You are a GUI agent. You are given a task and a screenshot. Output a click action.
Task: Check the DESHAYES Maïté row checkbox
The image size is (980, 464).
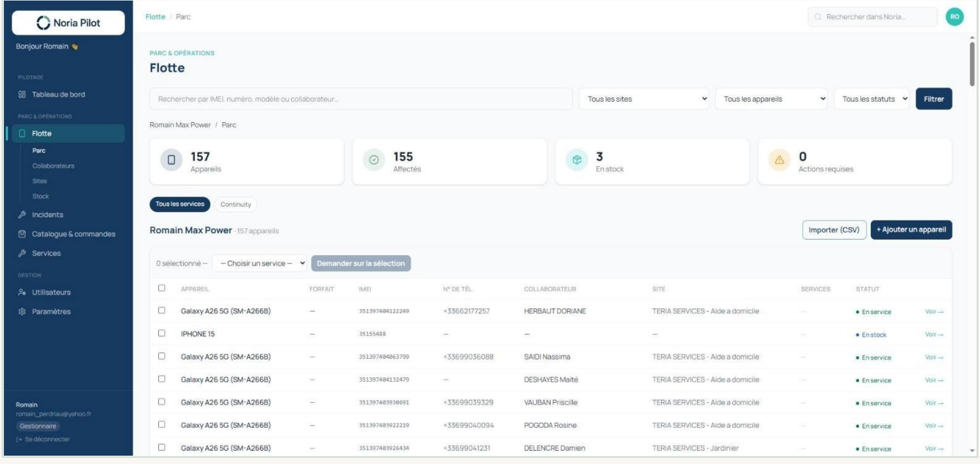coord(162,378)
